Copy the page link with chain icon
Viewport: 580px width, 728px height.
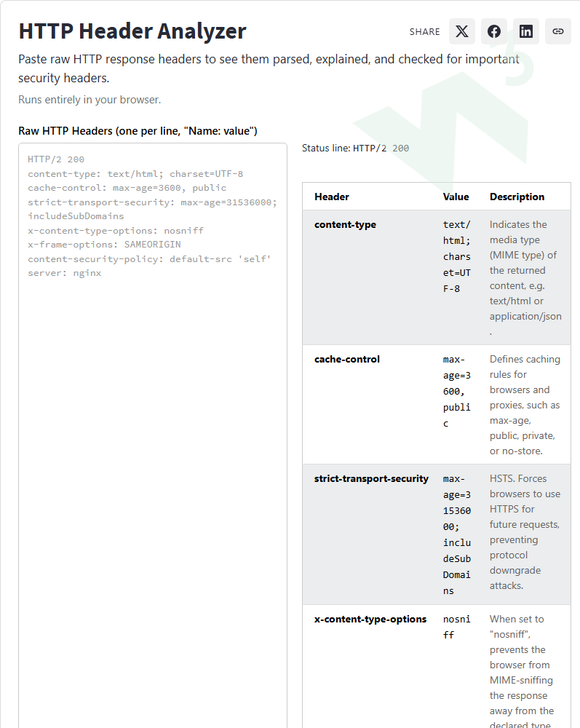pos(557,31)
